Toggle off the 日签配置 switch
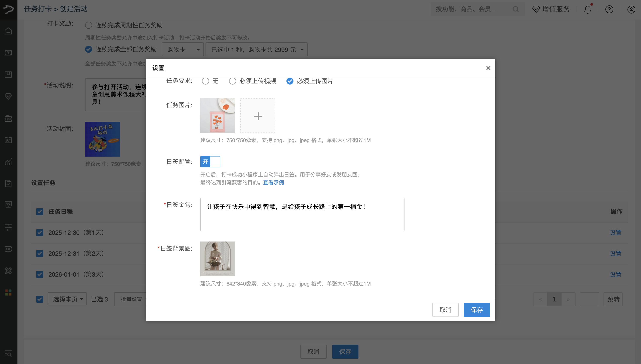The width and height of the screenshot is (641, 364). pos(210,162)
